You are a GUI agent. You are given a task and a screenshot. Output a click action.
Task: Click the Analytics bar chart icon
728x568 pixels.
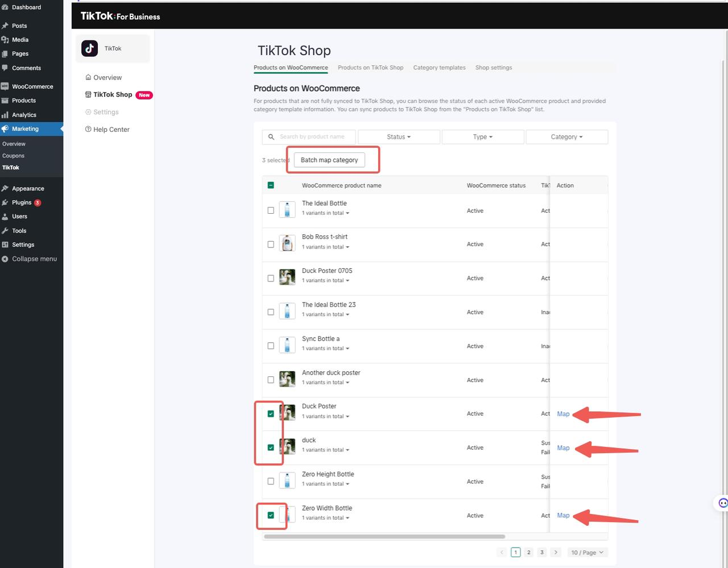pyautogui.click(x=5, y=115)
